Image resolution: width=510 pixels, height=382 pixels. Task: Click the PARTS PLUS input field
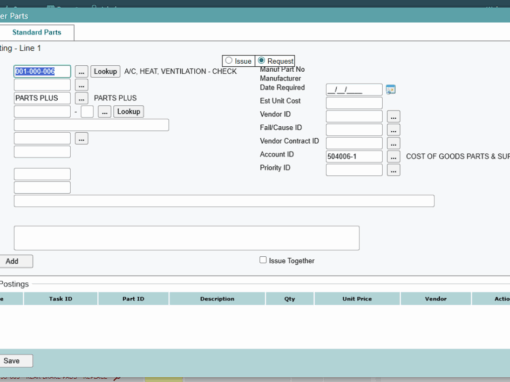(42, 98)
